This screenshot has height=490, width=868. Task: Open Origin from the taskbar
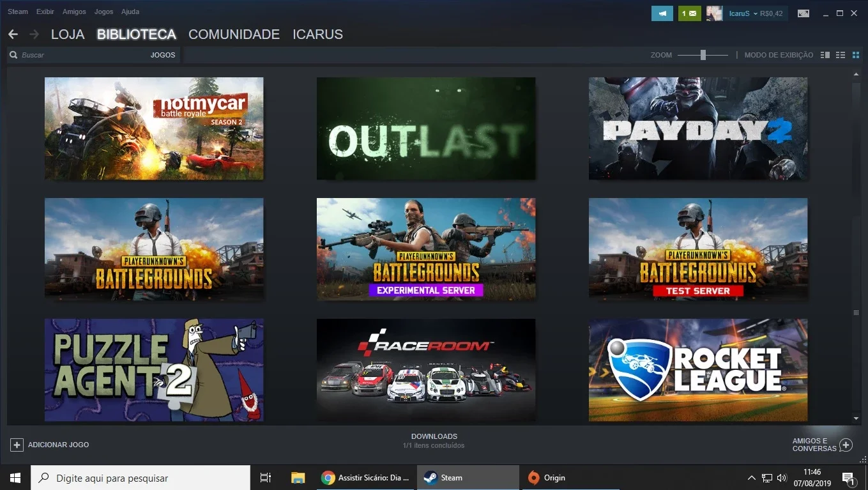570,478
